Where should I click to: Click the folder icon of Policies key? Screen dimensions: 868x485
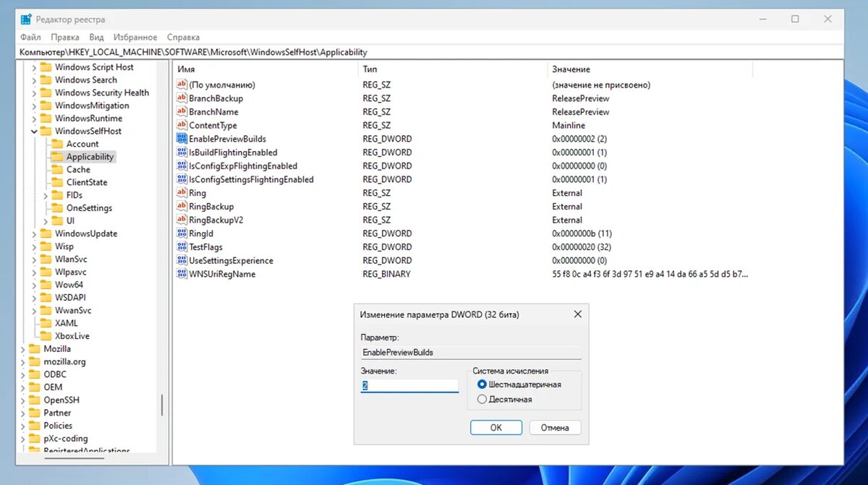pos(33,426)
